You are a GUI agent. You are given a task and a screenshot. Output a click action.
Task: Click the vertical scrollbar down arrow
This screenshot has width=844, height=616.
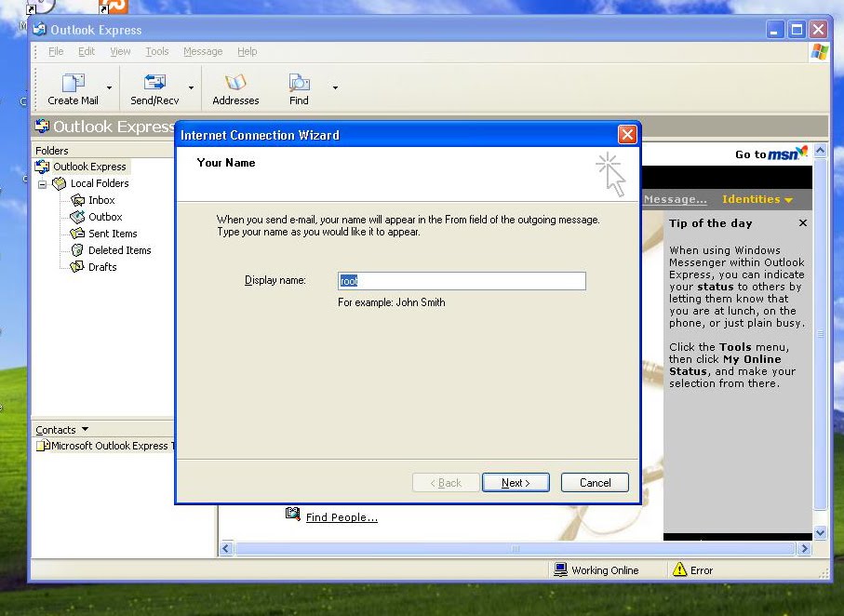pyautogui.click(x=820, y=533)
